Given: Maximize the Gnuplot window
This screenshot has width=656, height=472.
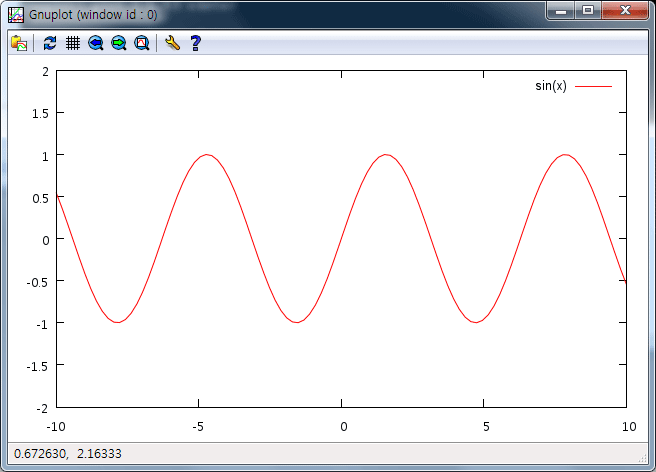Looking at the screenshot, I should (x=588, y=10).
